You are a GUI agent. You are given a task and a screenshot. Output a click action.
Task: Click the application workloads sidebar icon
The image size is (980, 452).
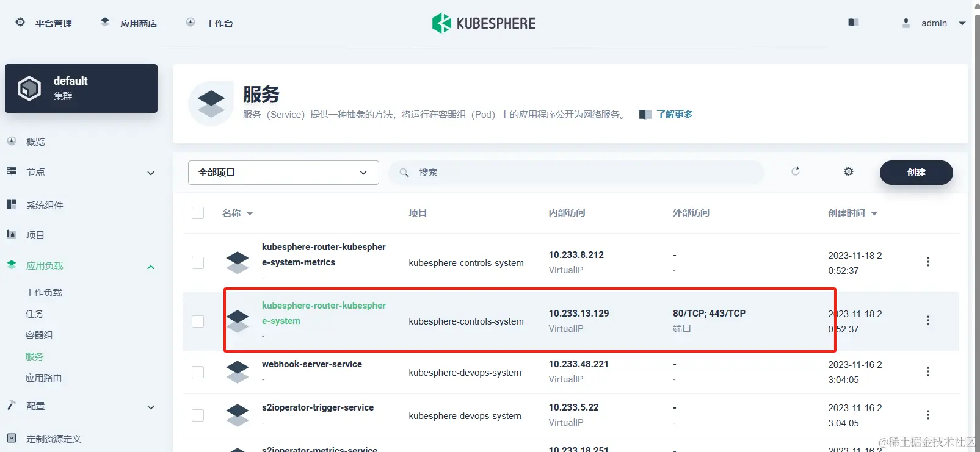point(12,265)
